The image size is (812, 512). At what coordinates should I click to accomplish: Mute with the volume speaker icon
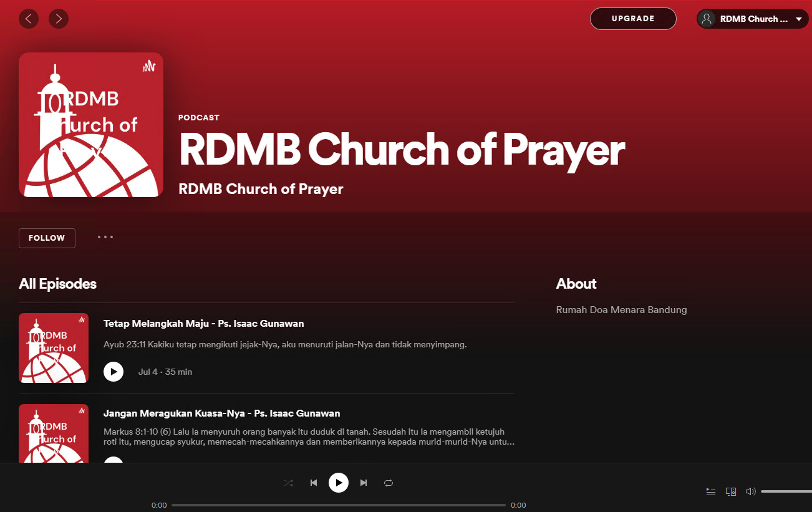point(751,491)
